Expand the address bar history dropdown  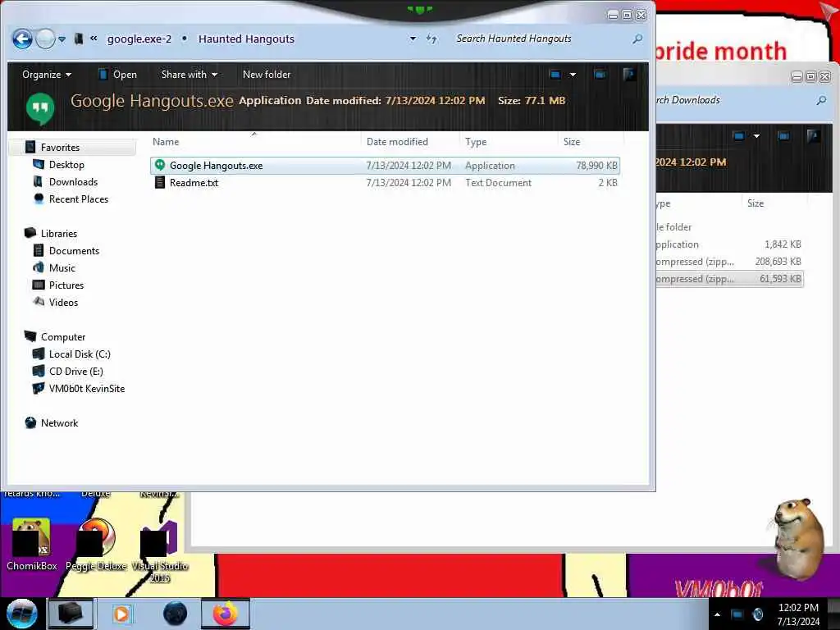(x=413, y=39)
